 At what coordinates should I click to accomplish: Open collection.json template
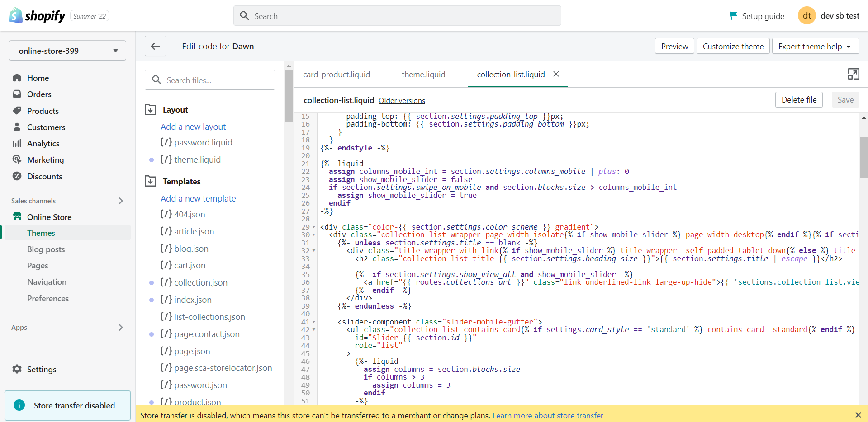[x=201, y=282]
